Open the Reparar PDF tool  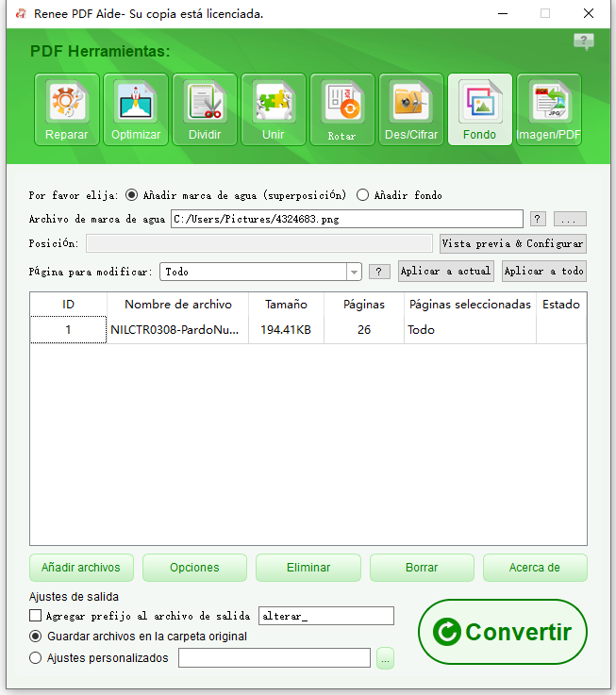[x=67, y=109]
